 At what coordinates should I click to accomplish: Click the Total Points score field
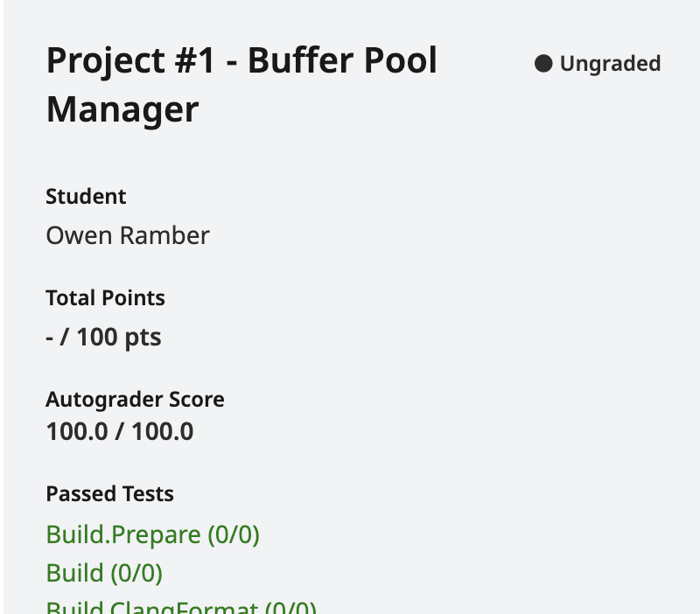click(x=103, y=336)
